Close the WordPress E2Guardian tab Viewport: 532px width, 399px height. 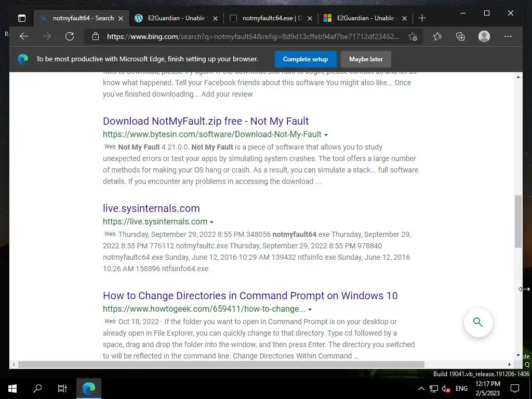click(215, 19)
